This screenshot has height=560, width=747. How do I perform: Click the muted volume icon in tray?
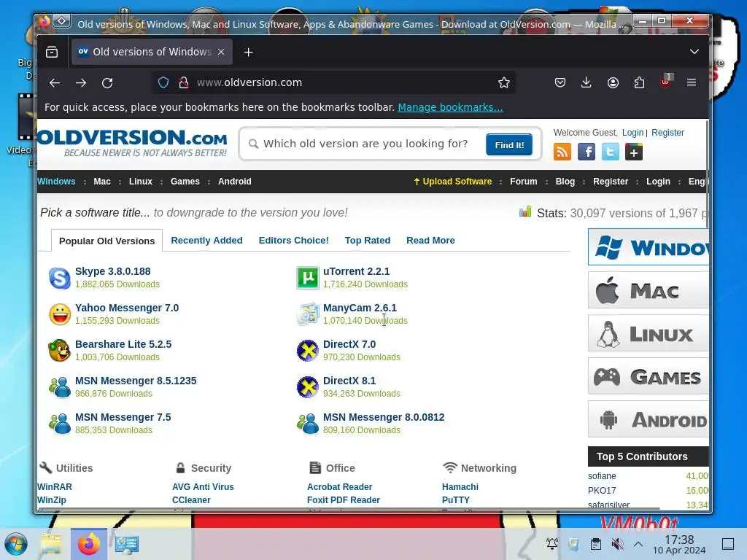(617, 544)
